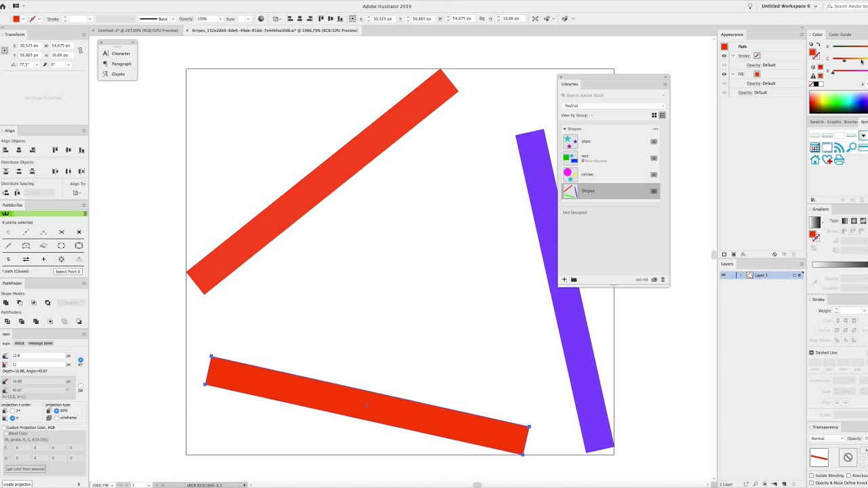Screen dimensions: 868x488
Task: Open the Swatches panel tab
Action: pos(817,122)
